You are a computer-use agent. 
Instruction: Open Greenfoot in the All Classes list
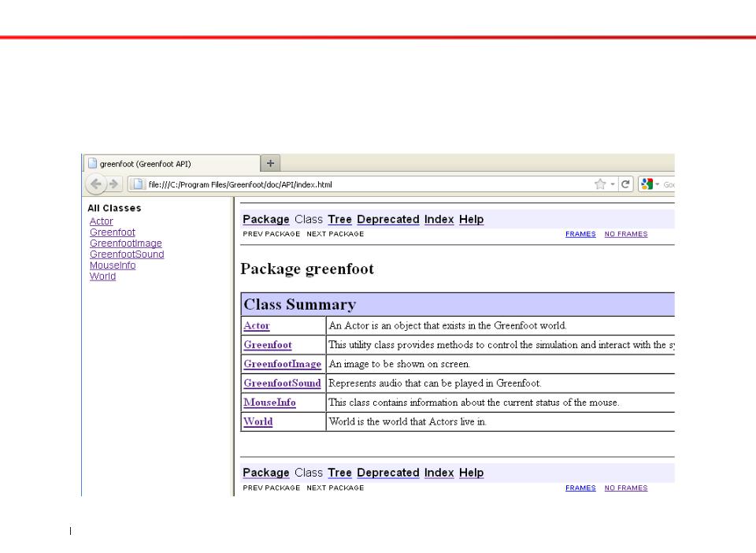pyautogui.click(x=113, y=232)
